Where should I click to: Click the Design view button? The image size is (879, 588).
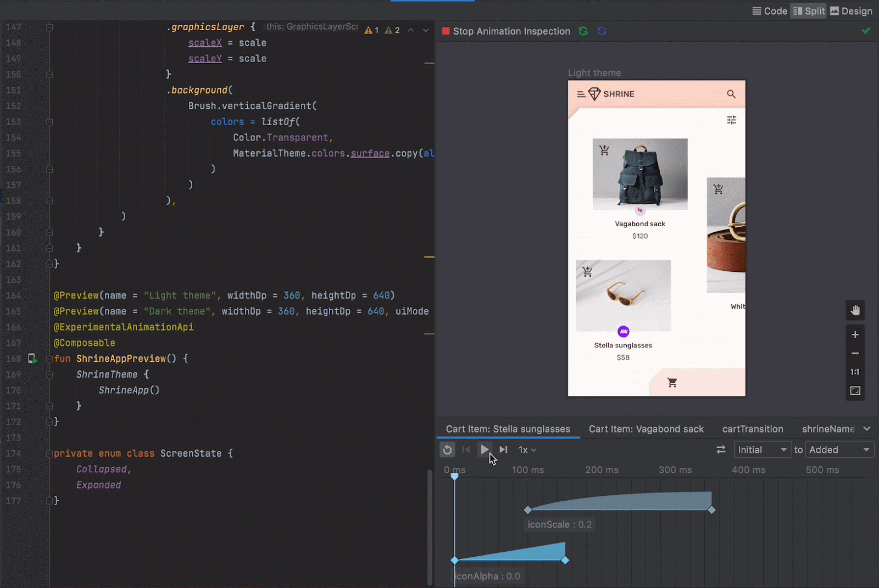tap(850, 10)
